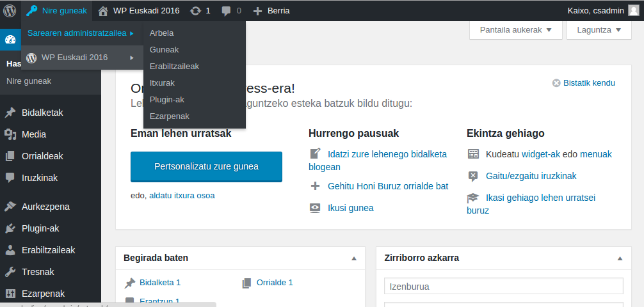This screenshot has height=307, width=644.
Task: Expand Sarearen administratzailea submenu arrow
Action: [x=131, y=34]
